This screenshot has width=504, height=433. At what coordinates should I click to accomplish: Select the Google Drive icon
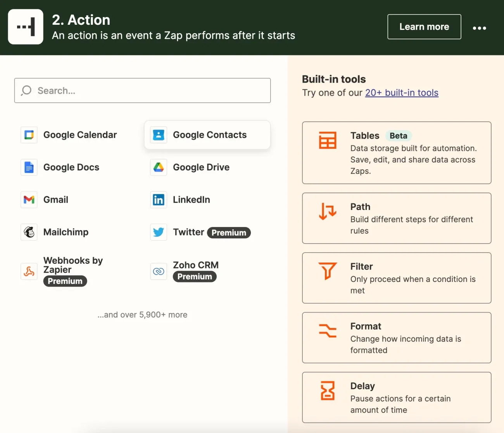(159, 167)
